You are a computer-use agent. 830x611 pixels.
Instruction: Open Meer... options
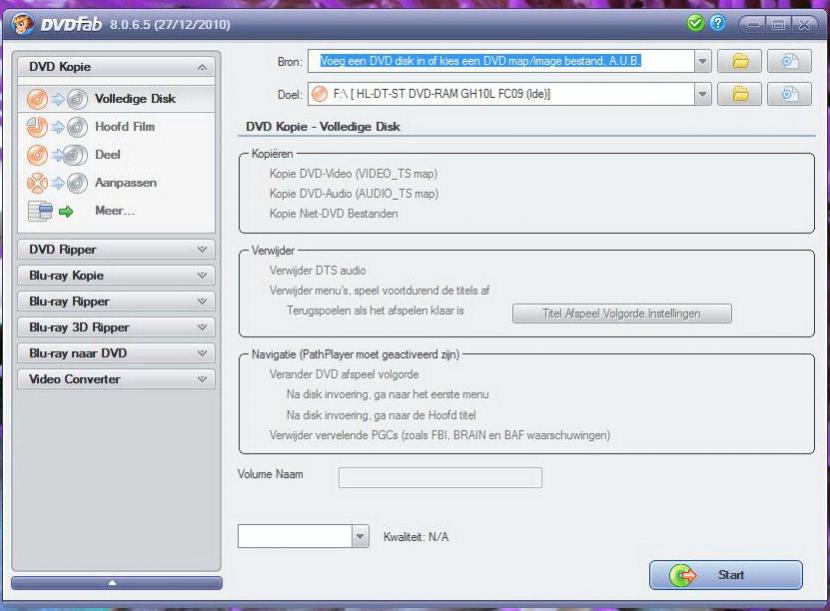pos(116,211)
